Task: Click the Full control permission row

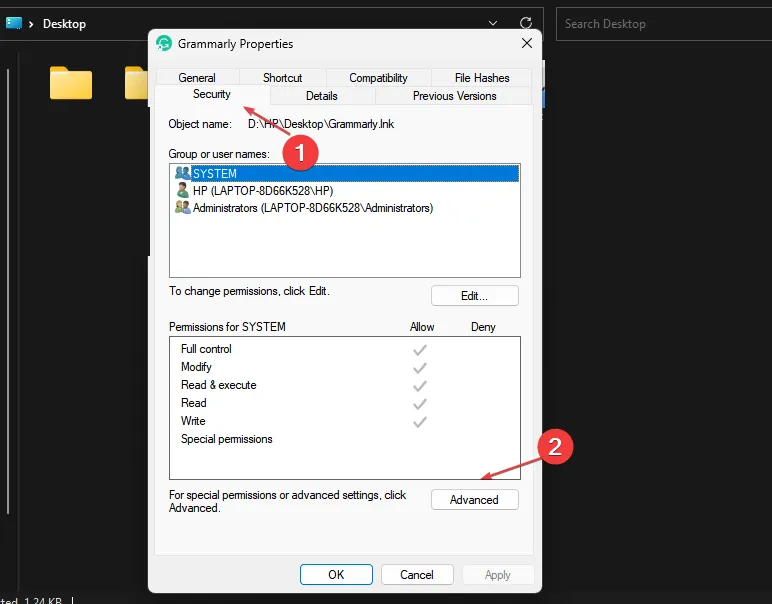Action: click(345, 349)
